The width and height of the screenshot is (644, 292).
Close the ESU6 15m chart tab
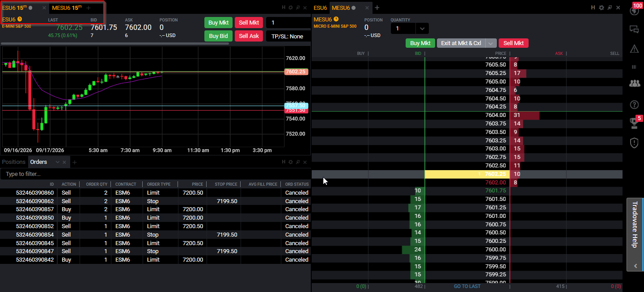coord(44,8)
